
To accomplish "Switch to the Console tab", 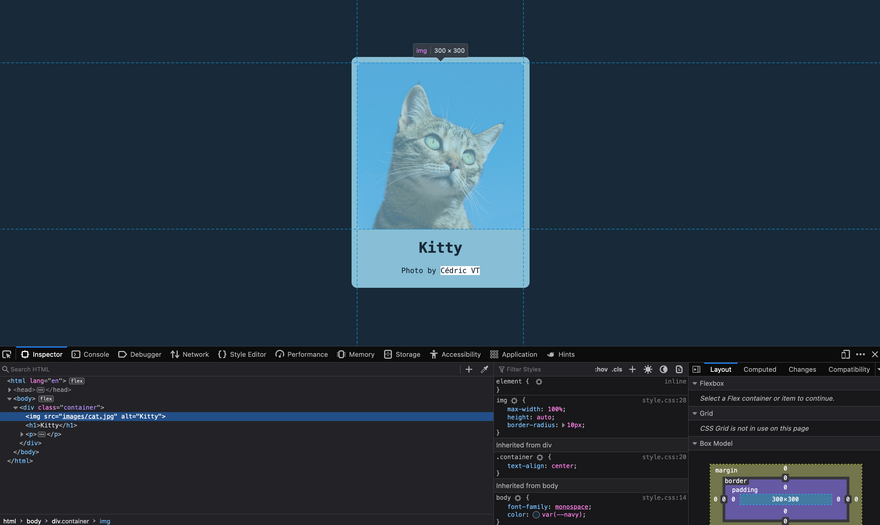I will tap(90, 354).
